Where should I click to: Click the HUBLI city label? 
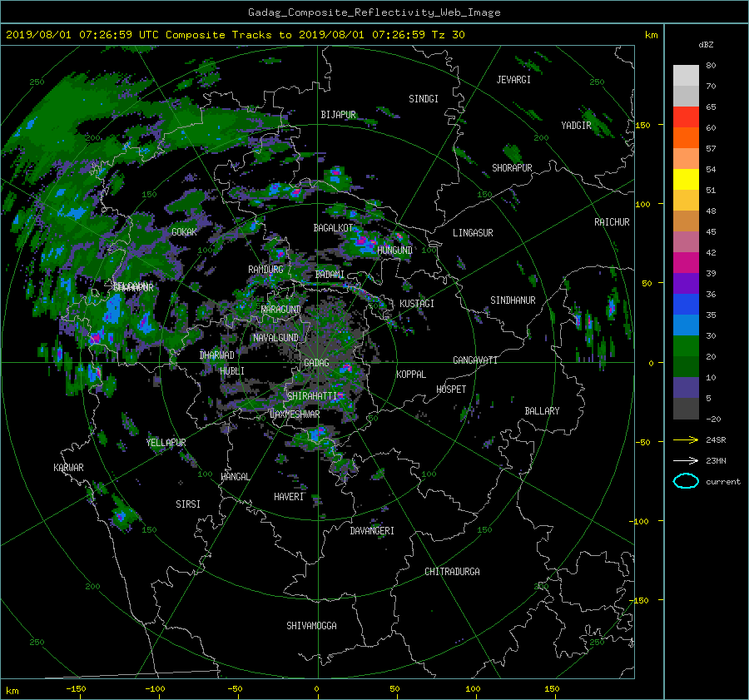click(x=232, y=371)
